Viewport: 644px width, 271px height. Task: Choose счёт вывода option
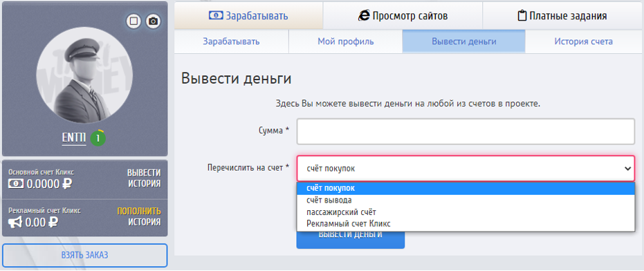[466, 200]
